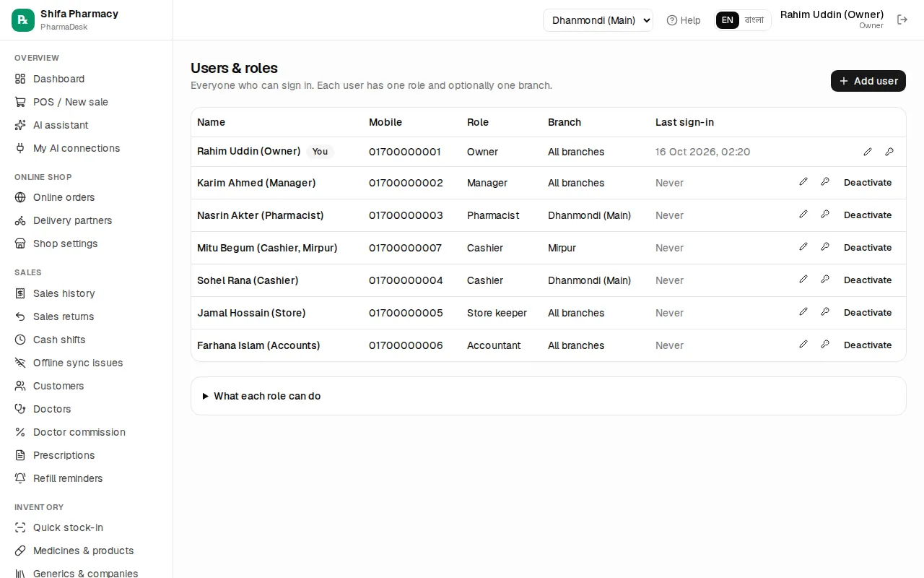Expand What each role can do
924x578 pixels.
tap(261, 396)
